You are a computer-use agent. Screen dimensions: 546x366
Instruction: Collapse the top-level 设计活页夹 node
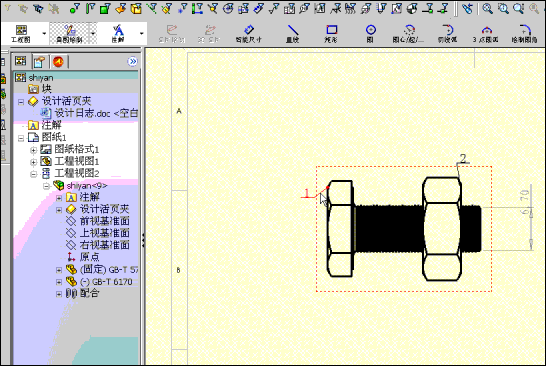point(21,102)
